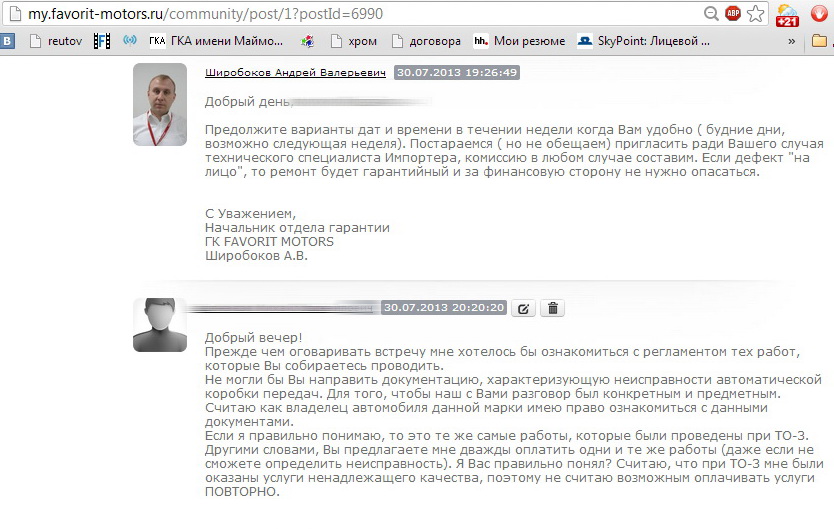This screenshot has height=529, width=834.
Task: Click Широбоков's profile photo thumbnail
Action: click(x=160, y=104)
